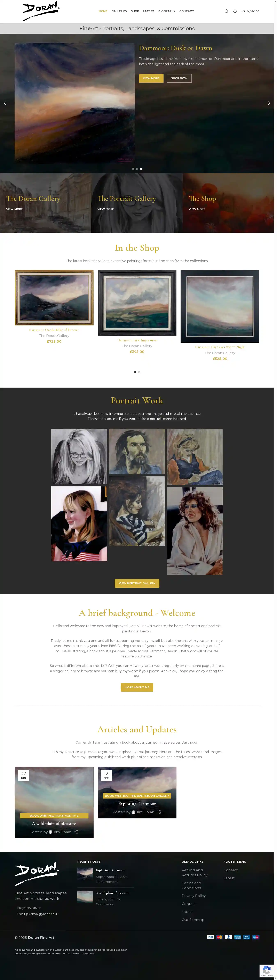Viewport: 277px width, 980px height.
Task: Open the Galleries menu item
Action: coord(119,11)
